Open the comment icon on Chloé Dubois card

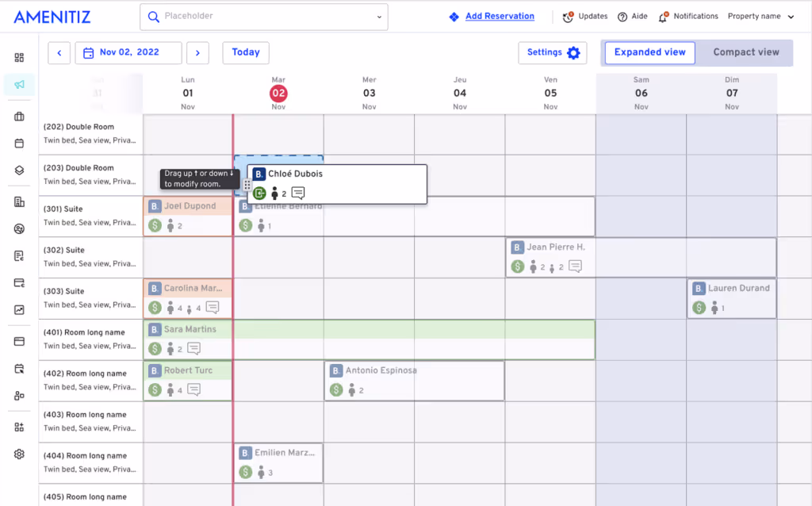click(x=298, y=194)
